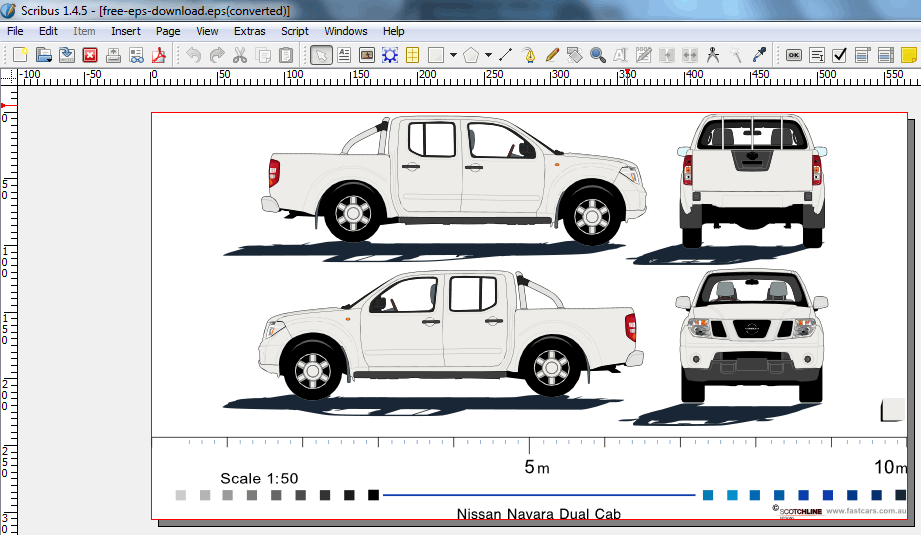
Task: Select the Insert Line tool
Action: [505, 55]
